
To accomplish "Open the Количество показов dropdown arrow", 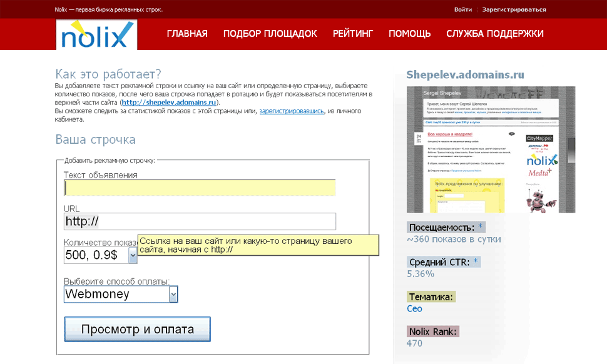I will (133, 255).
